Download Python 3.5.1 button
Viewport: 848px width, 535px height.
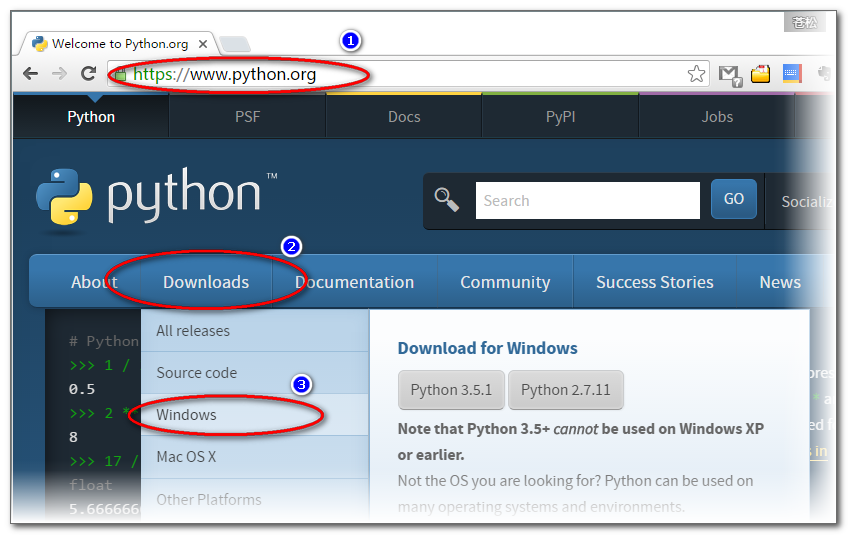point(451,389)
